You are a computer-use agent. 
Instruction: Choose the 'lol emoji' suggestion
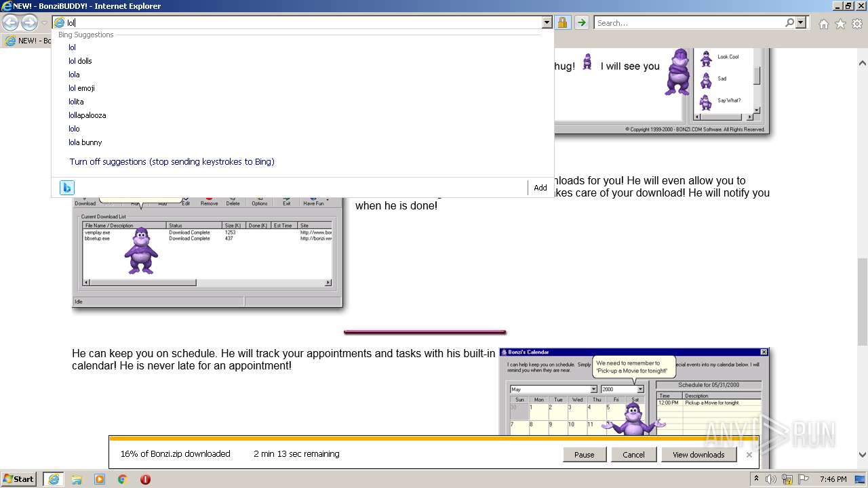(81, 88)
